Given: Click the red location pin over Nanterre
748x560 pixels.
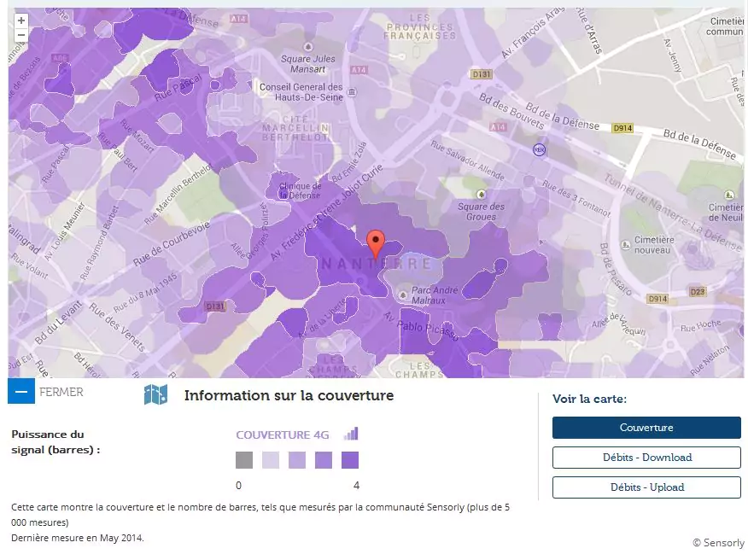Looking at the screenshot, I should pyautogui.click(x=375, y=243).
